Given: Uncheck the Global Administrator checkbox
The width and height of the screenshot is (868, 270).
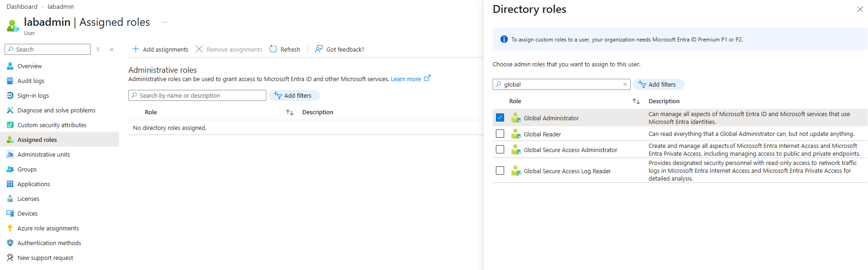Looking at the screenshot, I should coord(500,117).
